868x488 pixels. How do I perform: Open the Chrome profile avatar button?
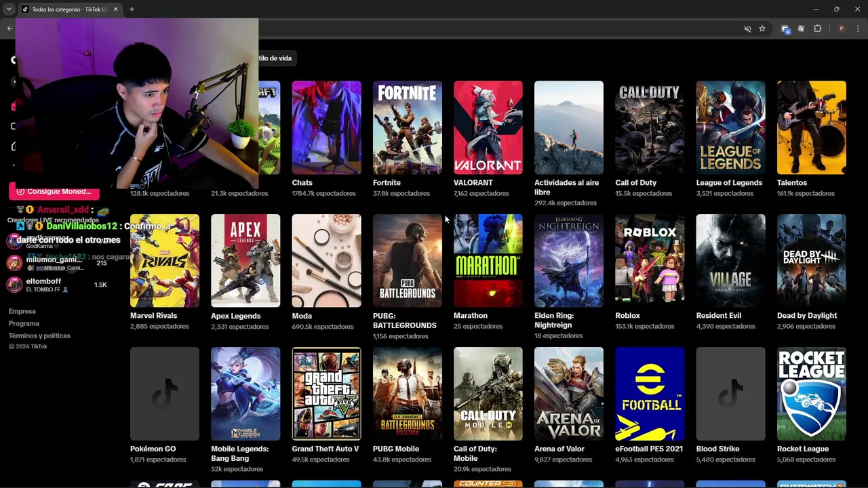click(842, 28)
